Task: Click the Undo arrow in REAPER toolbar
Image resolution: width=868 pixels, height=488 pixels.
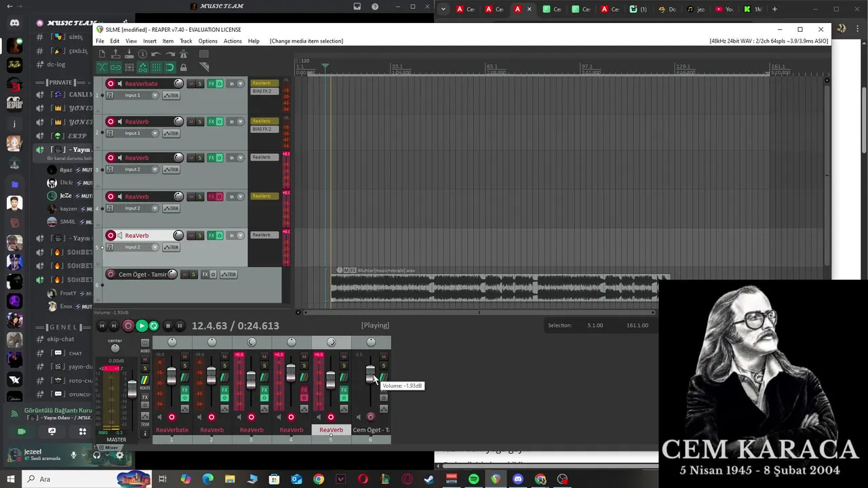Action: [x=156, y=54]
